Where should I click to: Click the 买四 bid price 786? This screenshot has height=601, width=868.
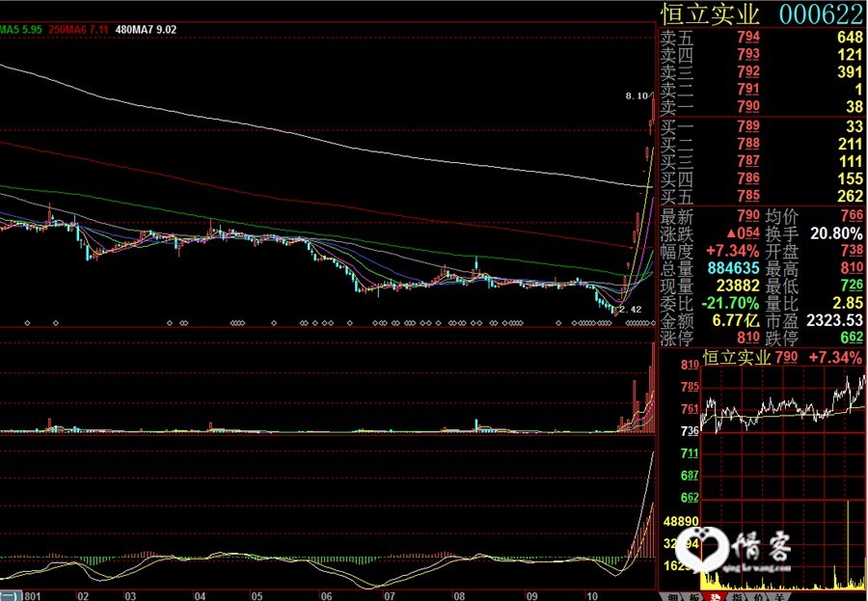(748, 178)
